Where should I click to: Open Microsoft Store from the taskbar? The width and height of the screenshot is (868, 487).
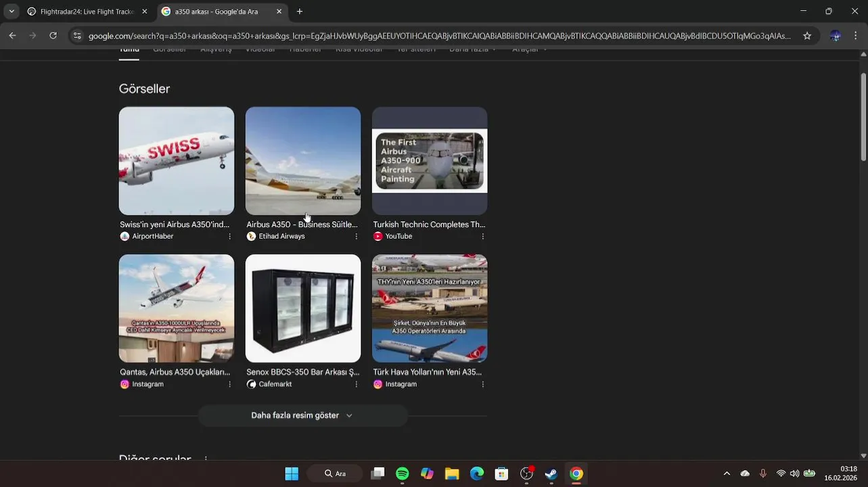tap(501, 473)
